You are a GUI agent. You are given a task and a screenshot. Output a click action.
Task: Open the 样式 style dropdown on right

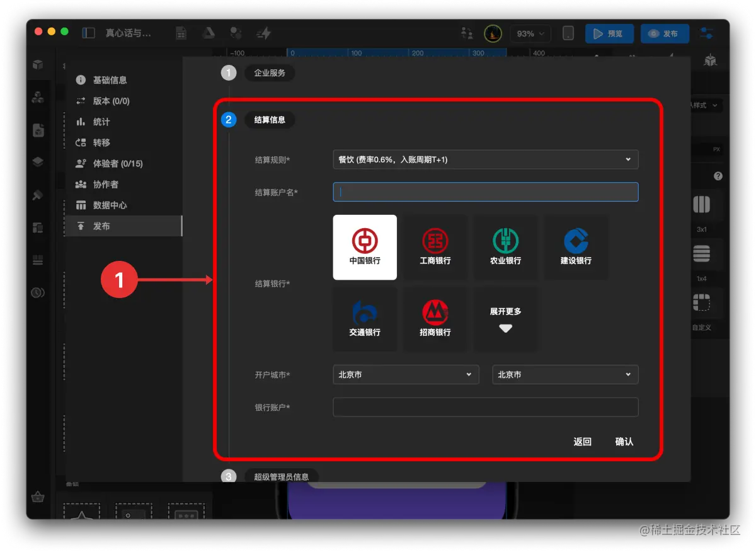pos(706,105)
